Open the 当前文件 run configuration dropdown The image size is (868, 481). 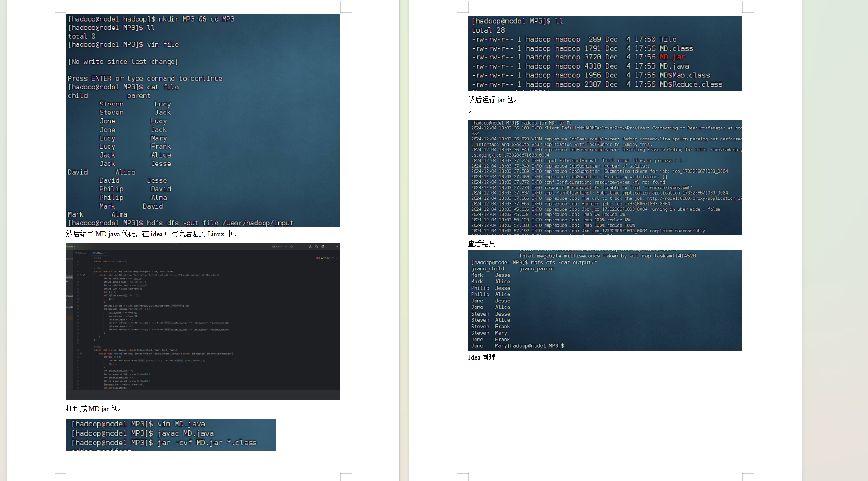[277, 246]
